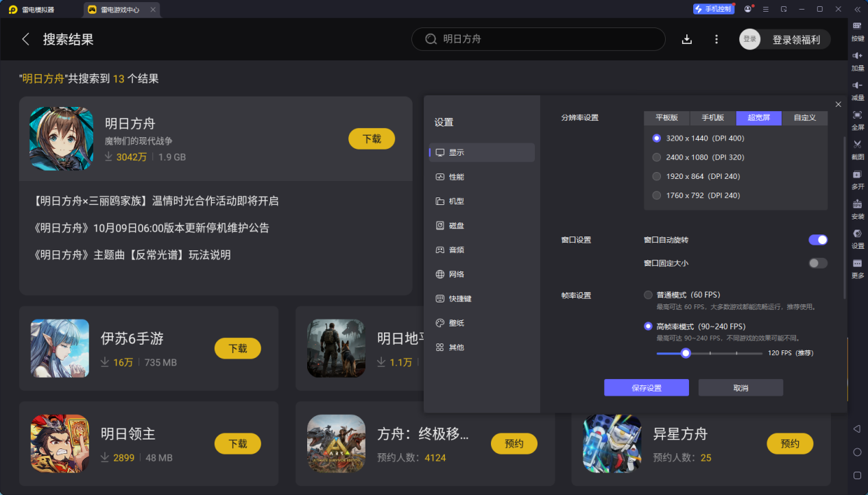Go back using the arrow beside 搜索结果
868x495 pixels.
tap(26, 39)
